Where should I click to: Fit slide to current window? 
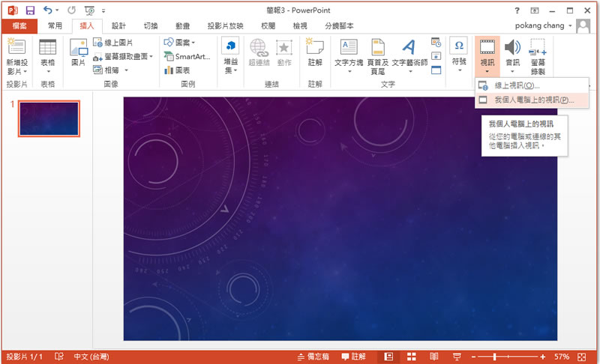click(x=582, y=357)
